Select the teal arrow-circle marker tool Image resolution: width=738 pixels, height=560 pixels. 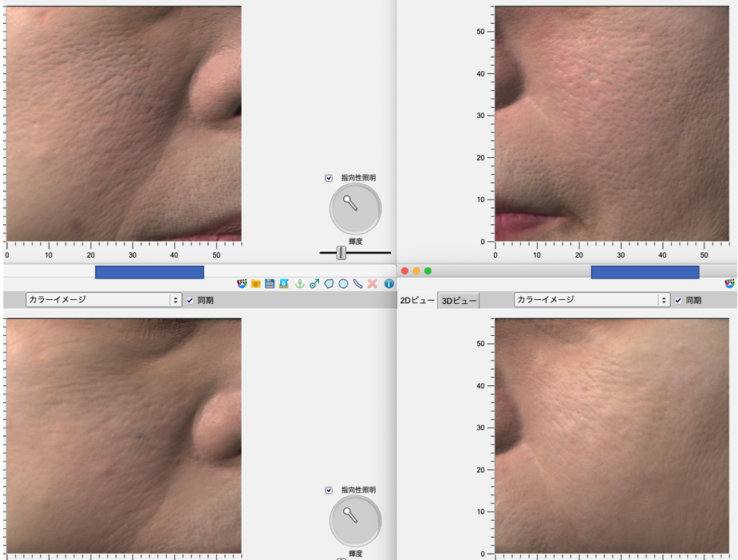point(314,284)
